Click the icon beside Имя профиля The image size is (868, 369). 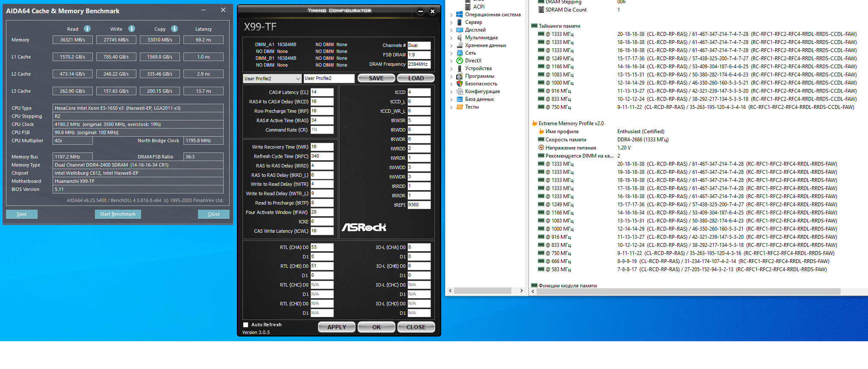click(541, 132)
